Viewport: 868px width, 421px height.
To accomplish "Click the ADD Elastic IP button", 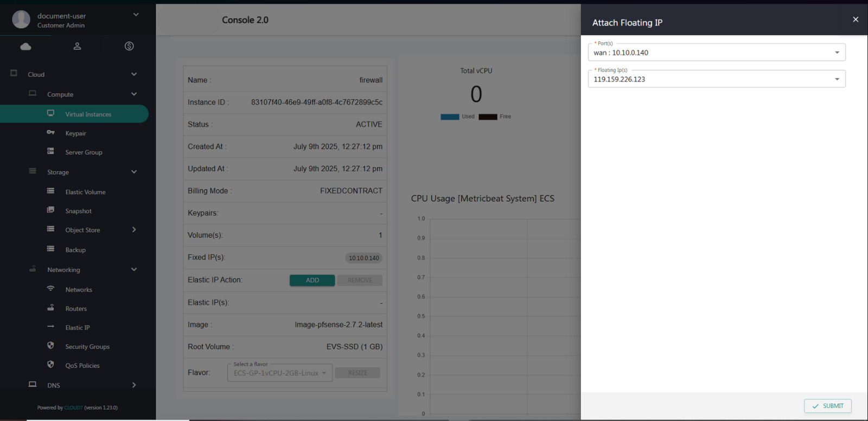I will click(312, 280).
